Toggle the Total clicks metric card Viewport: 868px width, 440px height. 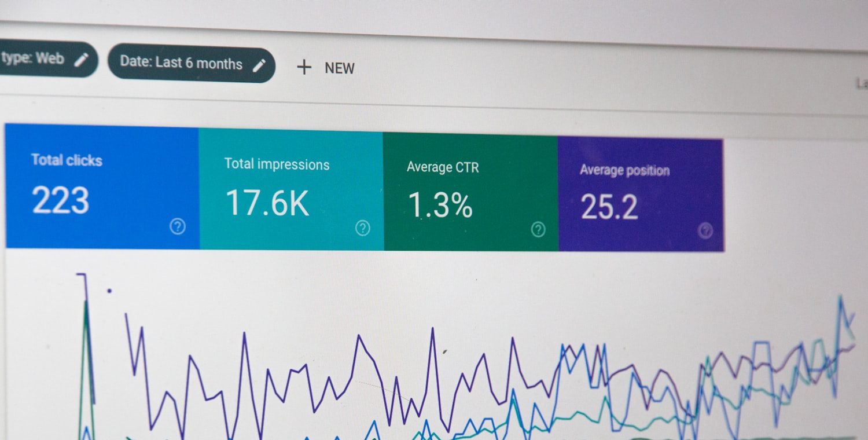click(x=102, y=186)
